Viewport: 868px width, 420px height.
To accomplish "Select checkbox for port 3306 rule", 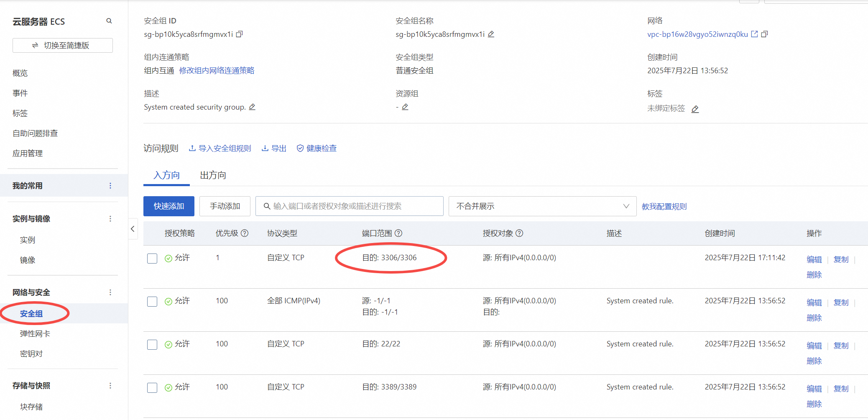I will pyautogui.click(x=152, y=259).
